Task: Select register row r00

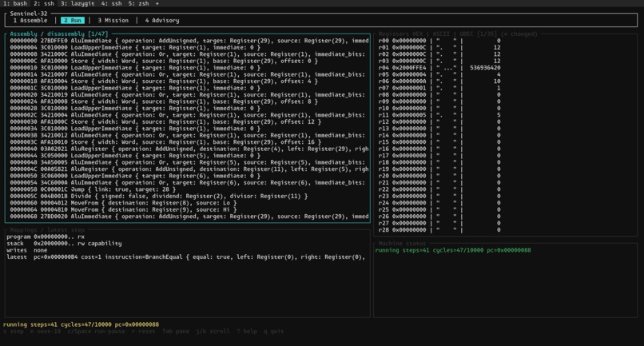Action: (x=439, y=41)
